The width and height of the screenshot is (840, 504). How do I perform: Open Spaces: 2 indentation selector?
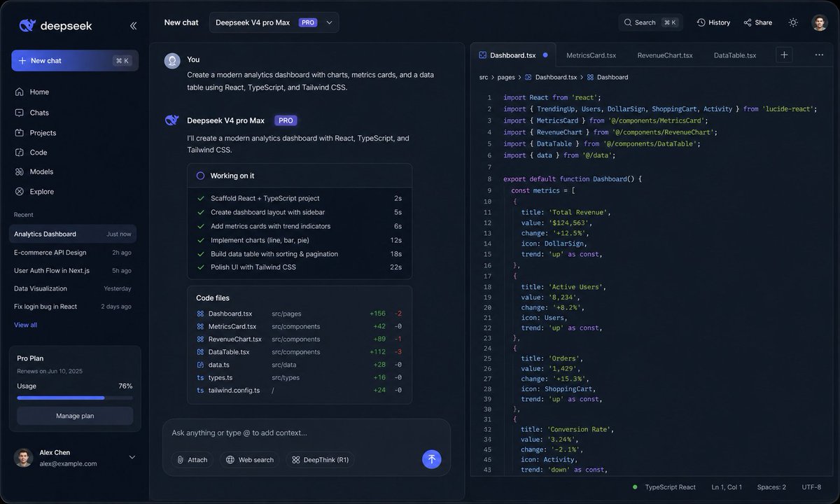pyautogui.click(x=771, y=486)
